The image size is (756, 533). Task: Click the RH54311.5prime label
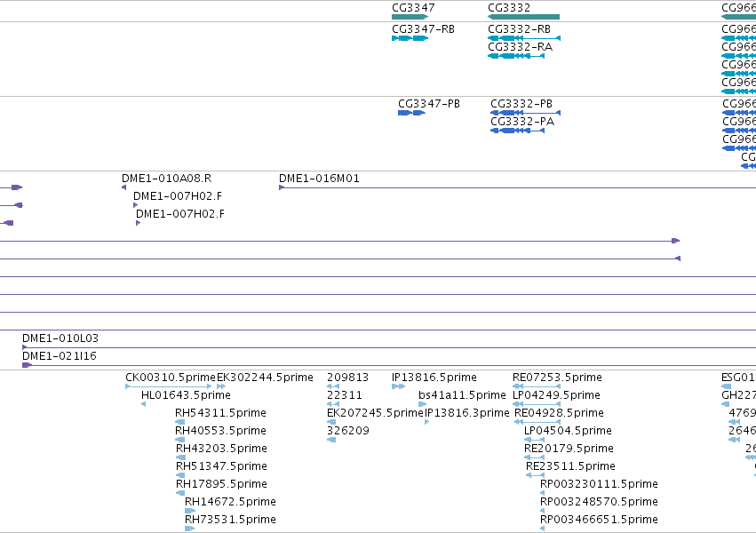tap(221, 413)
